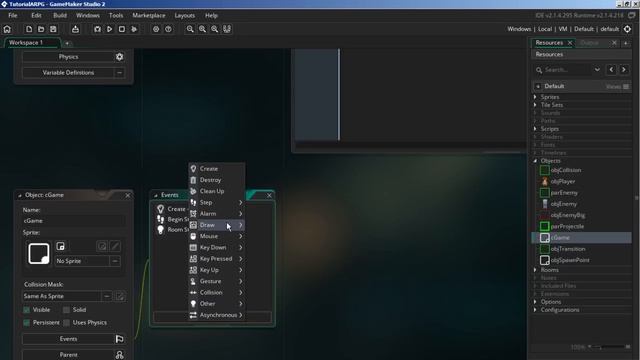Viewport: 640px width, 360px height.
Task: Click the sprite preview thumbnail of cGame
Action: [39, 253]
